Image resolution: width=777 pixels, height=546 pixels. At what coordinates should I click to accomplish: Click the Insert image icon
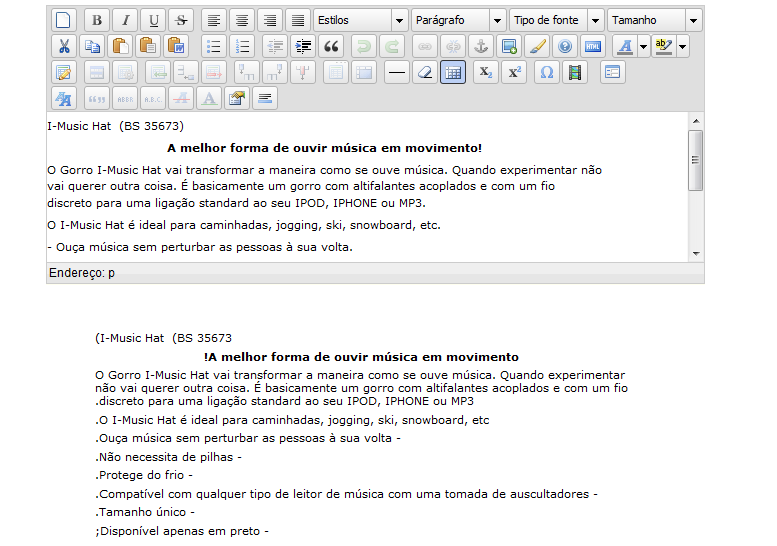(x=509, y=47)
